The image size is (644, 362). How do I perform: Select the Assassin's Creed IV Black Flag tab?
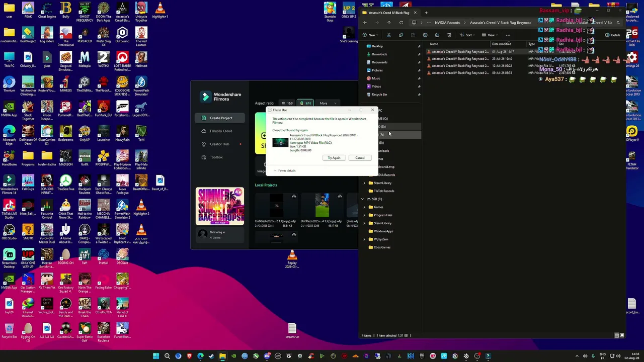[389, 13]
